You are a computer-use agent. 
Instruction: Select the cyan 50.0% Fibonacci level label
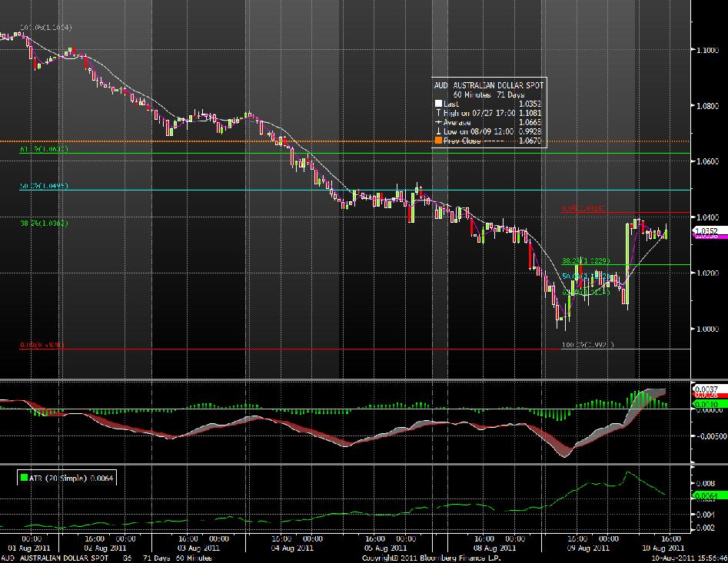pos(45,186)
